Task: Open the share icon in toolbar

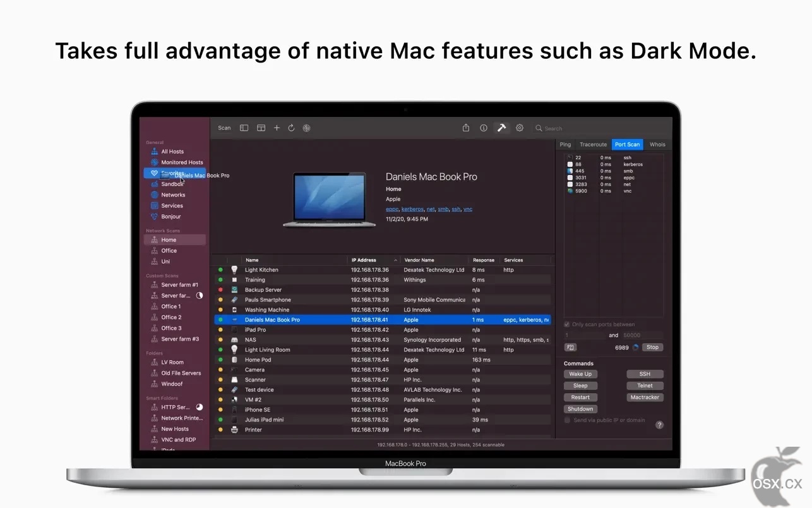Action: [466, 128]
